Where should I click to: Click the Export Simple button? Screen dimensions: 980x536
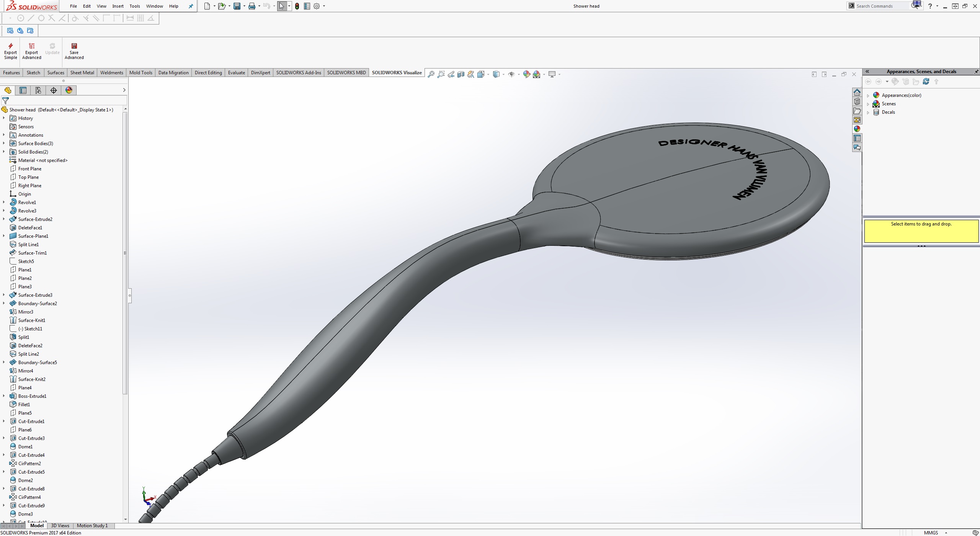[11, 51]
